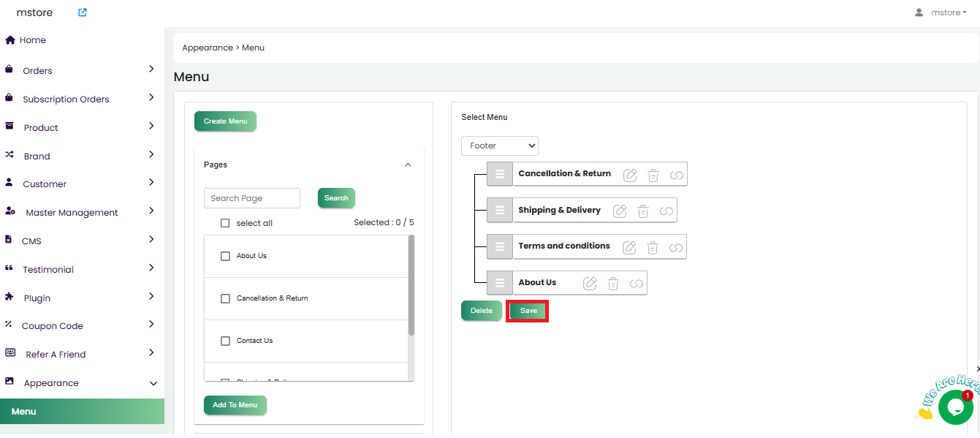Open store in new tab icon
This screenshot has width=980, height=438.
83,12
